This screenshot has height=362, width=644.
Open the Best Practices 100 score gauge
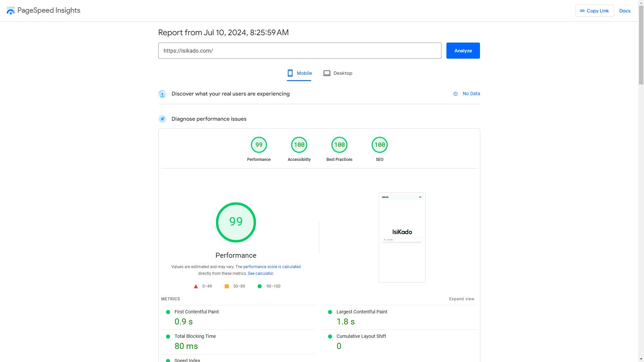pyautogui.click(x=339, y=144)
